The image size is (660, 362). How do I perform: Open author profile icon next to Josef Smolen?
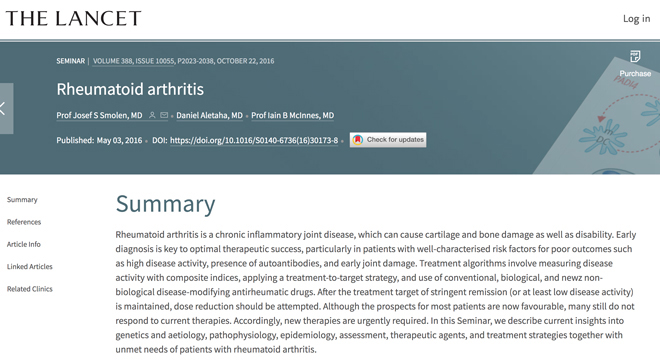pos(152,115)
